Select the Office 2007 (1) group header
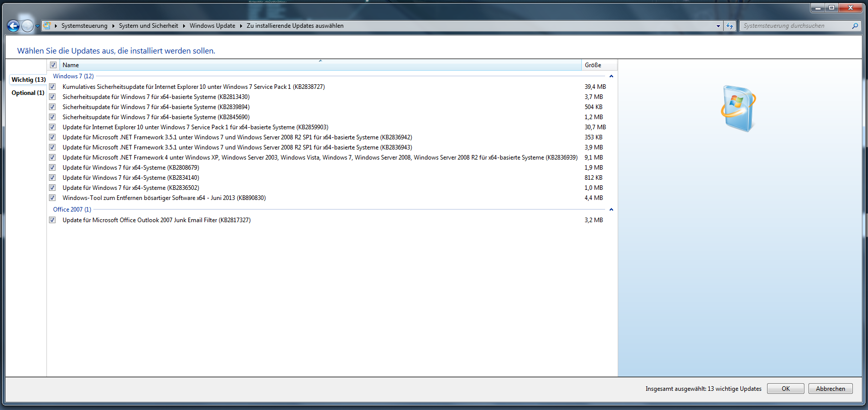This screenshot has width=868, height=410. [72, 210]
